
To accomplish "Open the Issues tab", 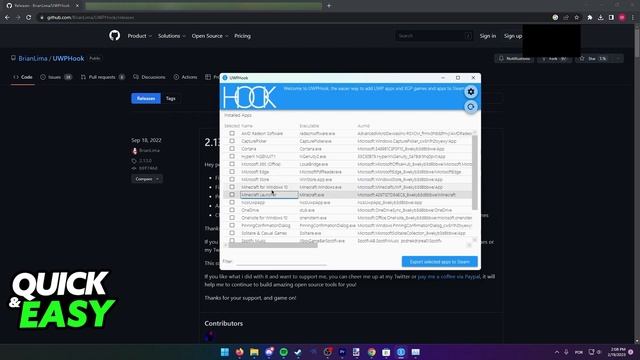I will pyautogui.click(x=56, y=77).
